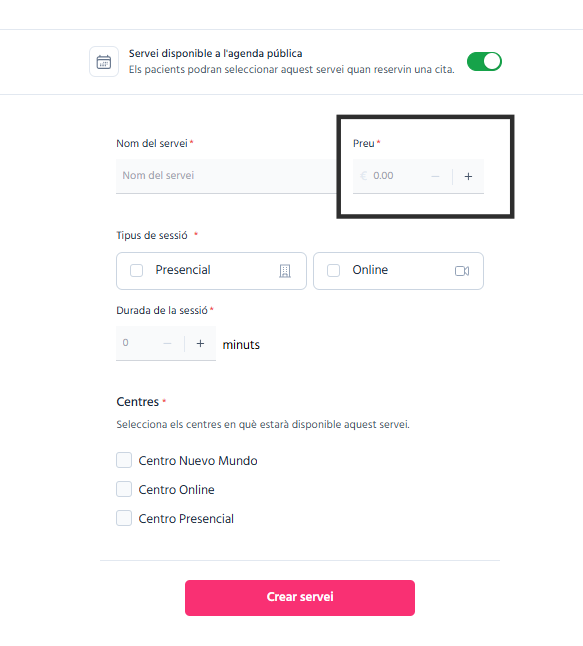This screenshot has width=583, height=646.
Task: Click the Crear servei button
Action: tap(300, 598)
